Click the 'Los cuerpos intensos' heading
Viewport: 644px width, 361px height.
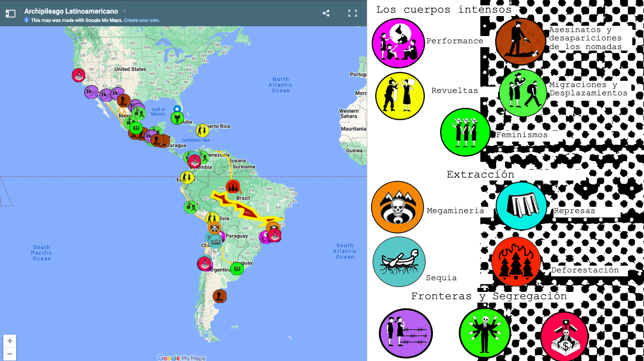coord(444,10)
